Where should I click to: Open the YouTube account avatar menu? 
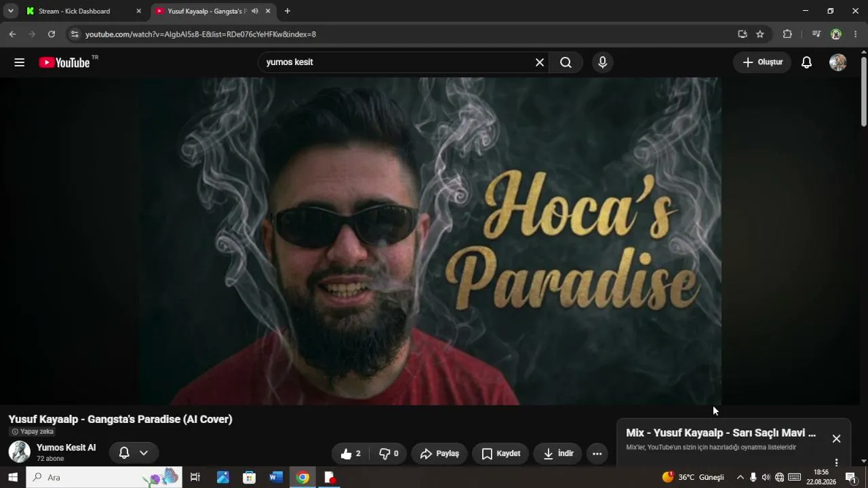pyautogui.click(x=837, y=62)
